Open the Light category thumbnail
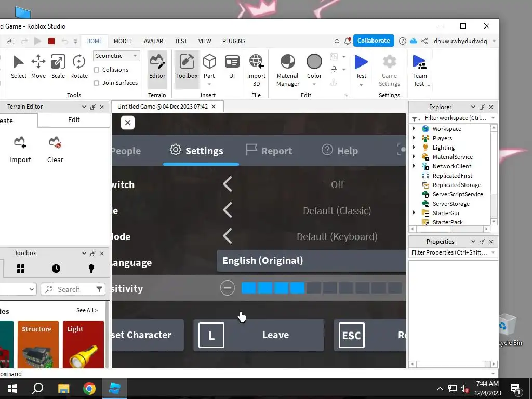 tap(83, 344)
